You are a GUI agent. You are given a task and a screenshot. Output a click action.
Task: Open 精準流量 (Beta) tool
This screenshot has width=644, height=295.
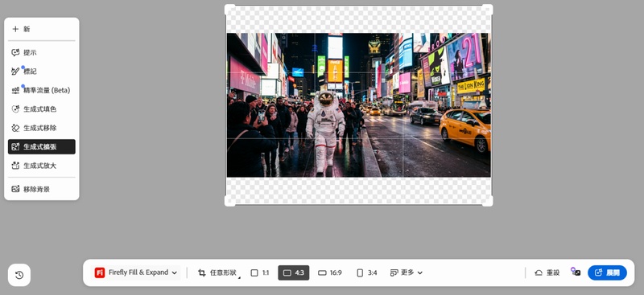[x=42, y=90]
